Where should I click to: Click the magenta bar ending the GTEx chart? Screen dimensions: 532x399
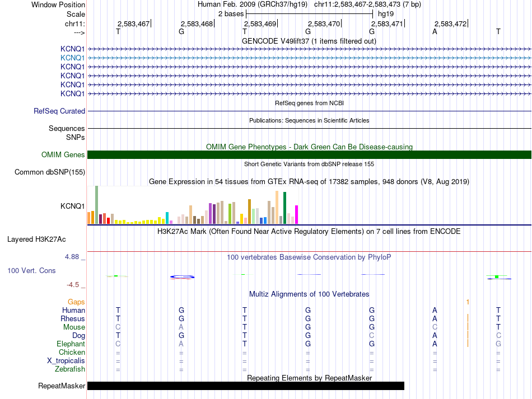pyautogui.click(x=296, y=214)
